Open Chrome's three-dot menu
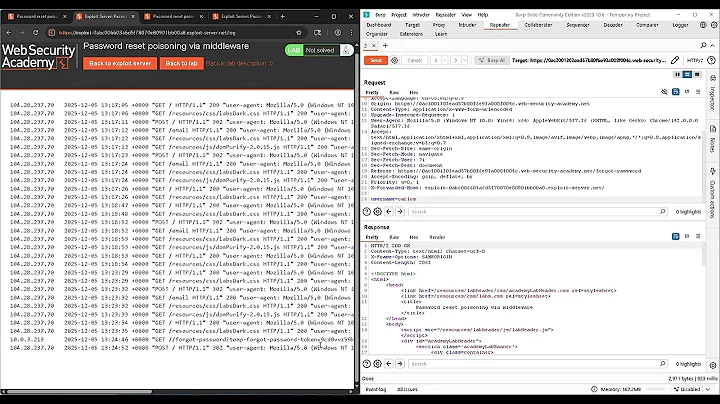 point(351,33)
